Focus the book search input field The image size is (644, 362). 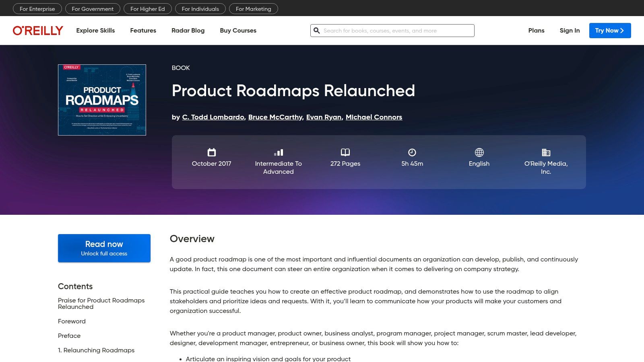point(396,31)
